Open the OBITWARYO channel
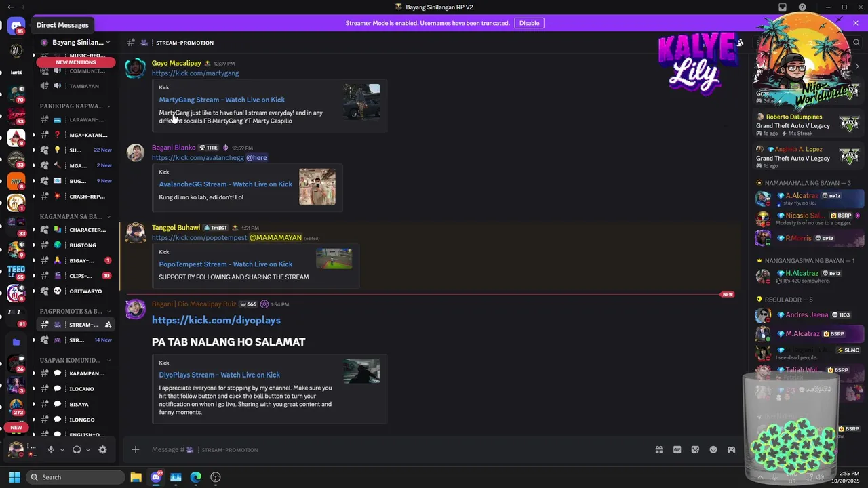 pyautogui.click(x=75, y=291)
